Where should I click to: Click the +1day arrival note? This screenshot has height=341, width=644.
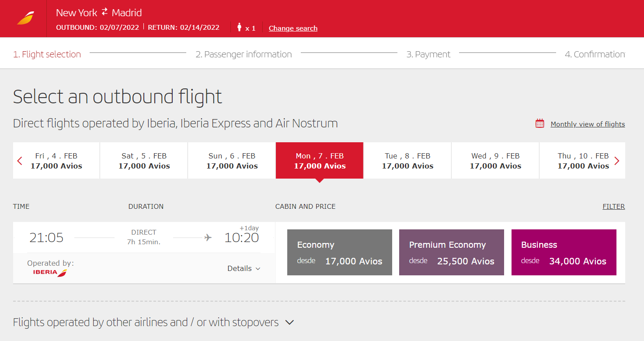pos(249,228)
